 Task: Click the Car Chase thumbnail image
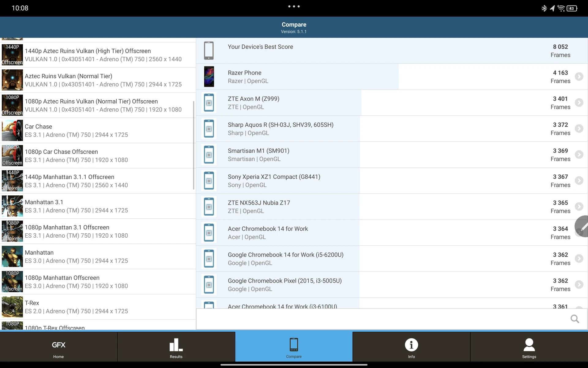12,131
